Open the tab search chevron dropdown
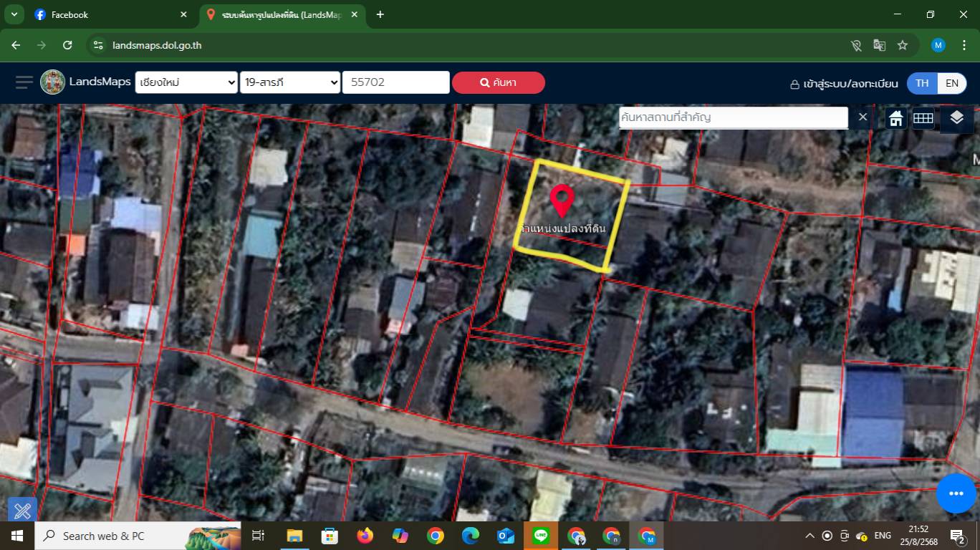 click(x=14, y=14)
